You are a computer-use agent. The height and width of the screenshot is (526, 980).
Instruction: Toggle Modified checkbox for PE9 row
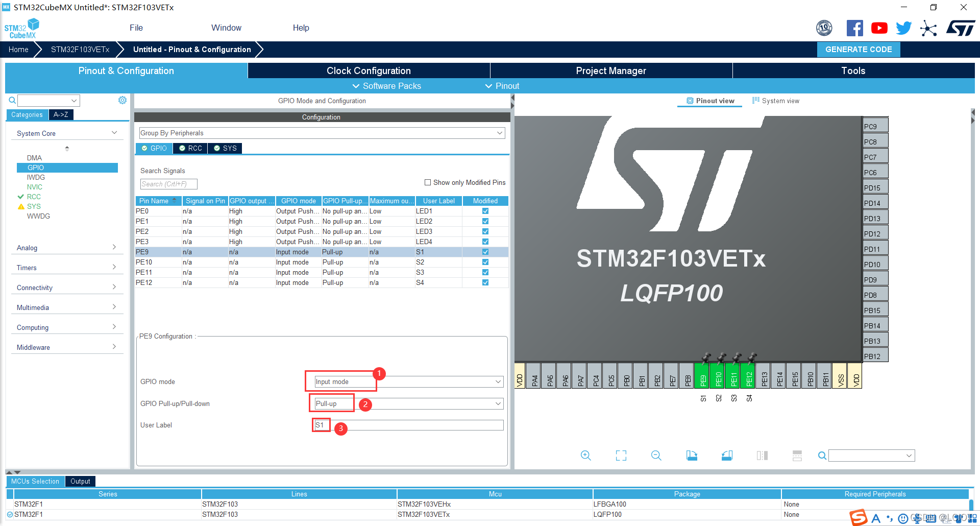(x=485, y=252)
